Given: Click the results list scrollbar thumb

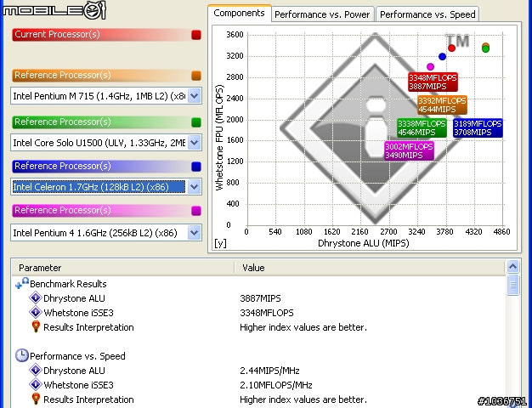Looking at the screenshot, I should 512,285.
